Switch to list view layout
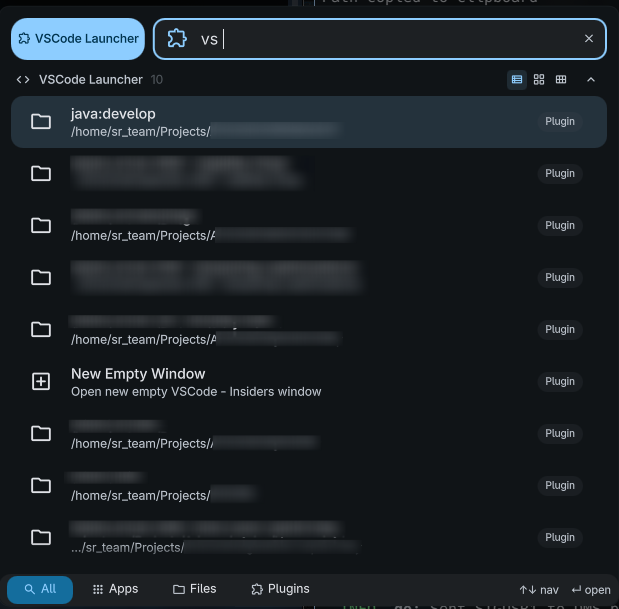619x609 pixels. 517,80
